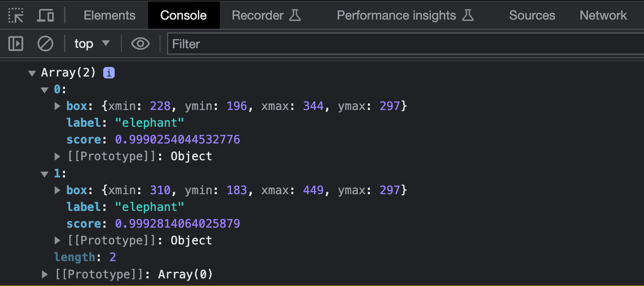This screenshot has height=286, width=644.
Task: Open the Network panel
Action: point(603,15)
